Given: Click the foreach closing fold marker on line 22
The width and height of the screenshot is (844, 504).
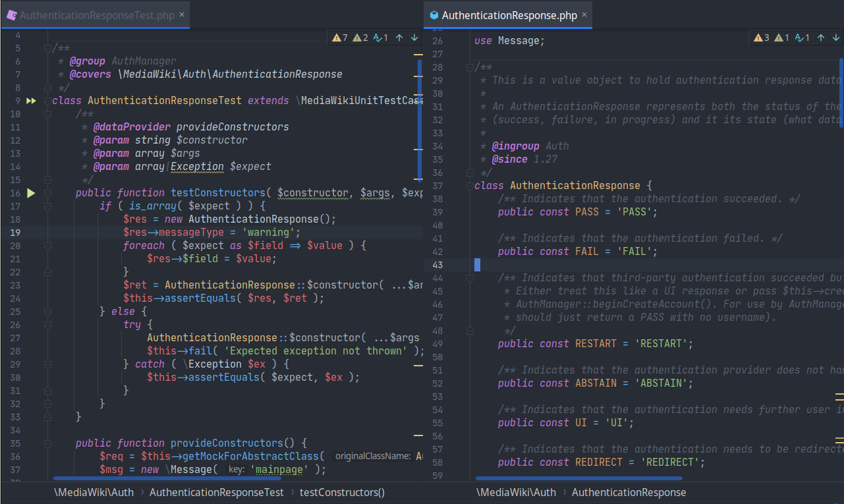Looking at the screenshot, I should pos(47,272).
